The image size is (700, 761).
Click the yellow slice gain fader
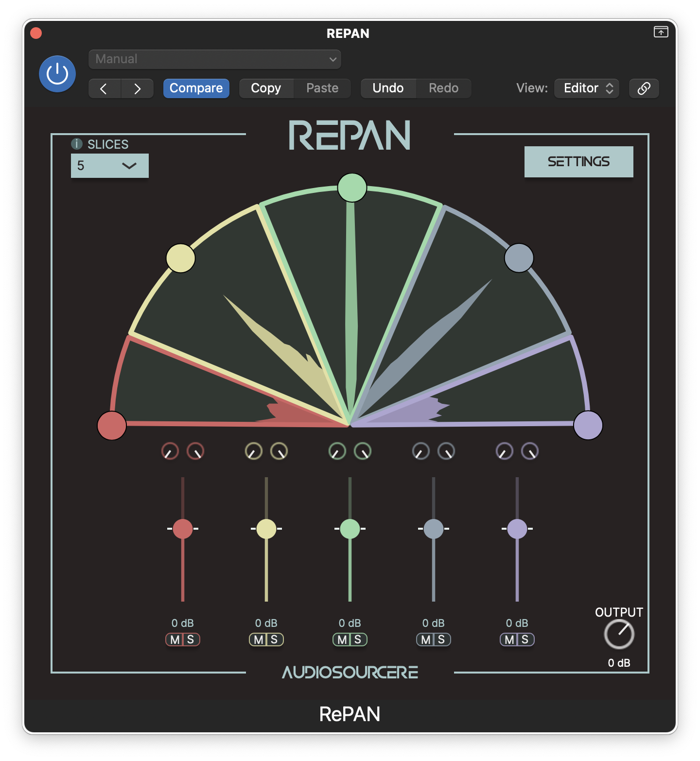tap(266, 529)
